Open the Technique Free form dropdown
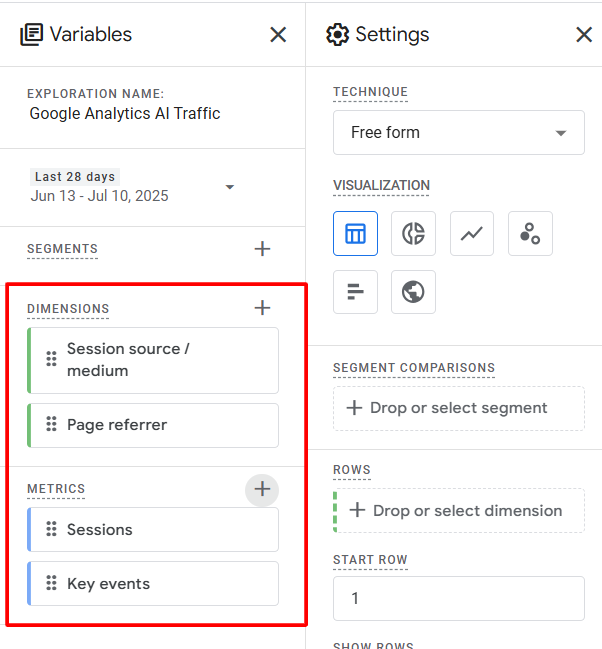The height and width of the screenshot is (649, 602). click(458, 133)
